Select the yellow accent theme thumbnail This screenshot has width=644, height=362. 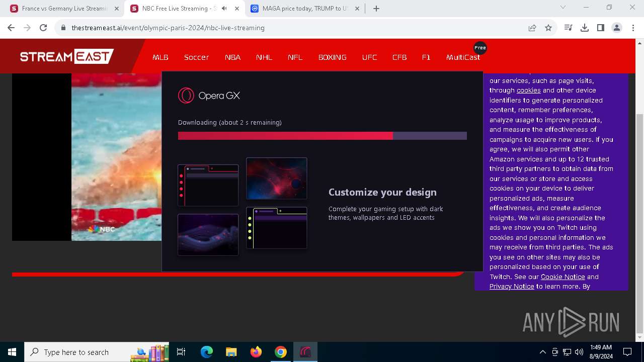(276, 228)
